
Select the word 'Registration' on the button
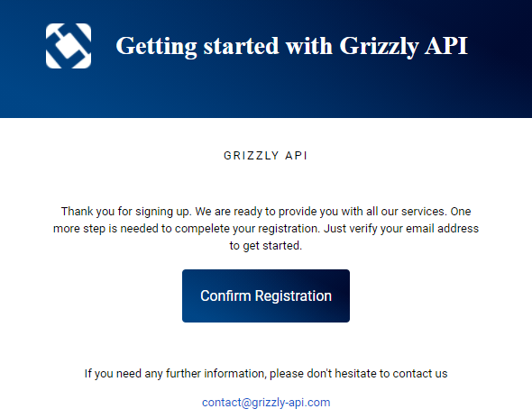click(x=293, y=296)
